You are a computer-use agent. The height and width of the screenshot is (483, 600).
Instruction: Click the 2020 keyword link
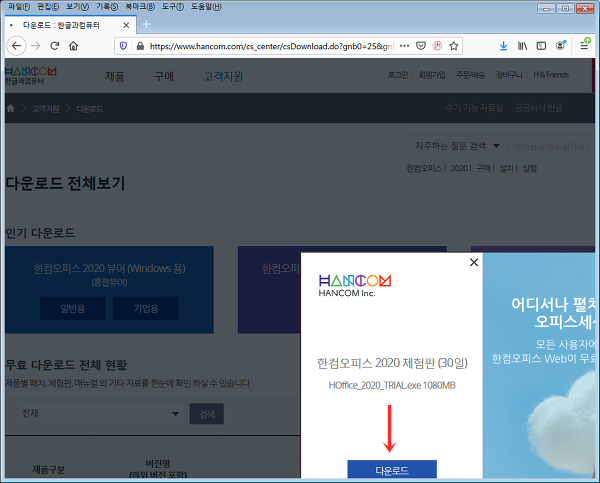coord(459,168)
